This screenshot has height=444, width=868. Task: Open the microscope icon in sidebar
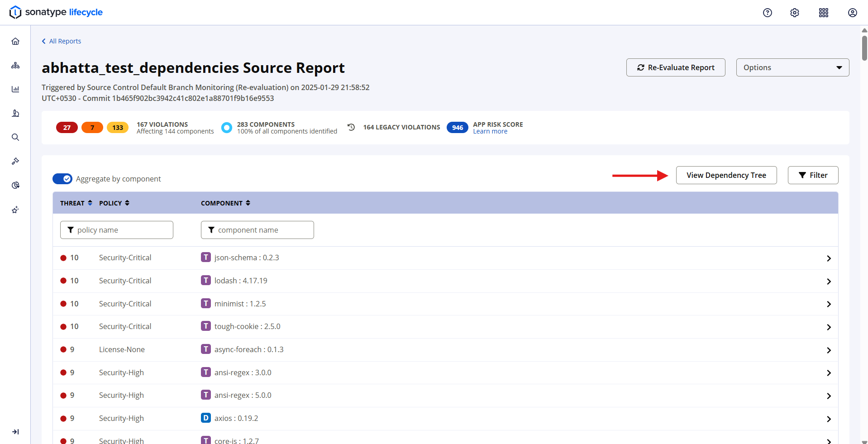15,113
